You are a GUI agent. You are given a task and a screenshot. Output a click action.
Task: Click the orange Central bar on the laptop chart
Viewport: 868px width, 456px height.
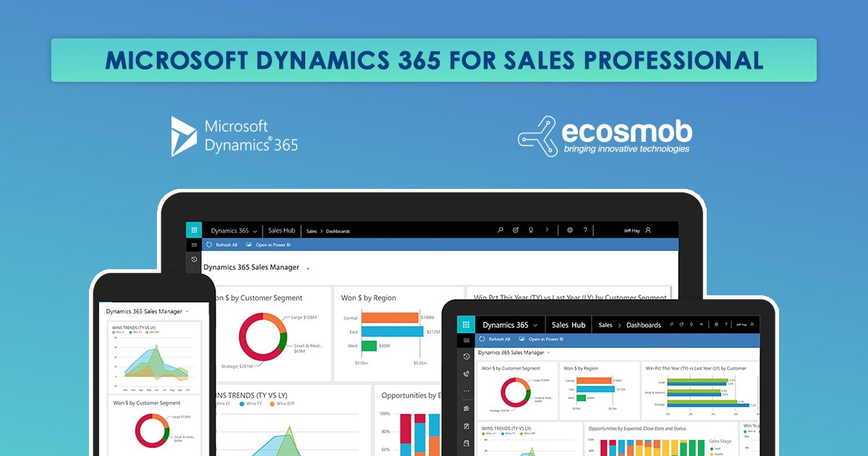390,318
